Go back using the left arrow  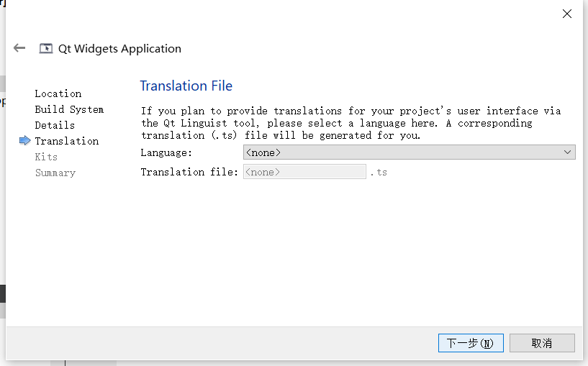pos(19,48)
